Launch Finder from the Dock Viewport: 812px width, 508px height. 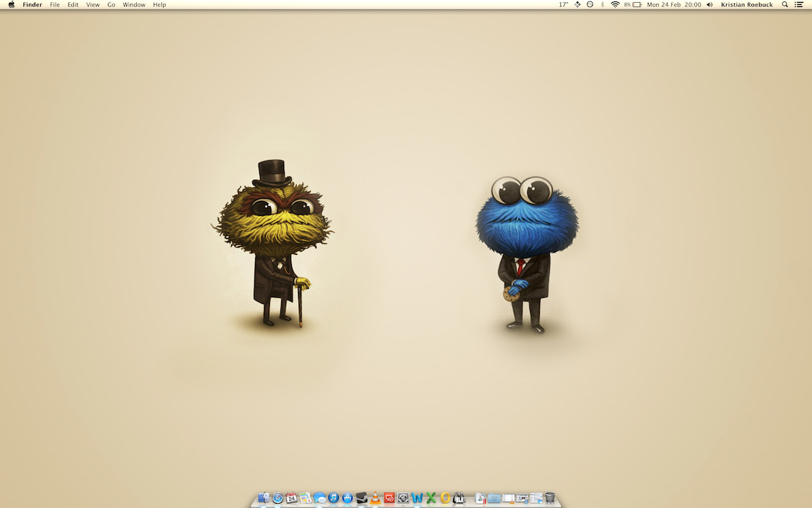[264, 497]
